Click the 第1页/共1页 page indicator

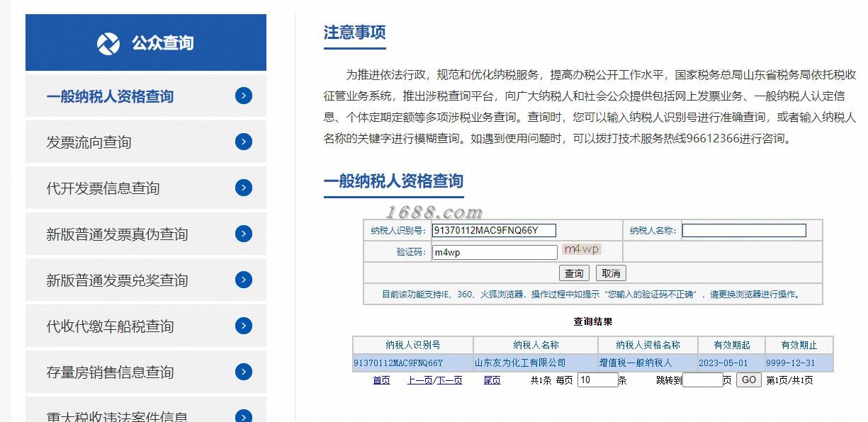pyautogui.click(x=790, y=380)
